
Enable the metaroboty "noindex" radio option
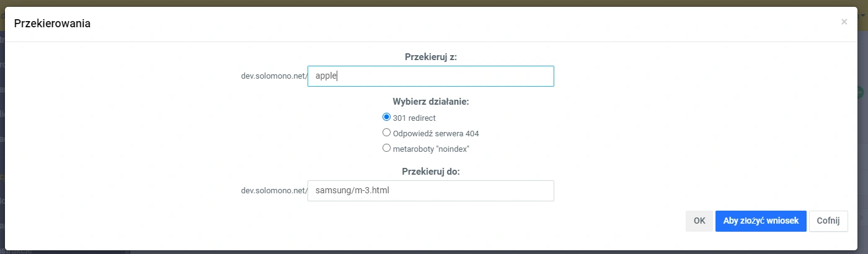coord(386,148)
